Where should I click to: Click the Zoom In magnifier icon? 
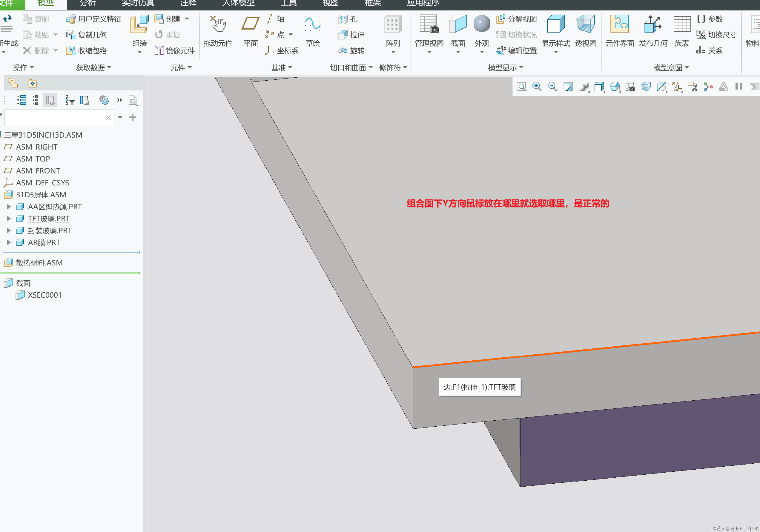click(537, 87)
